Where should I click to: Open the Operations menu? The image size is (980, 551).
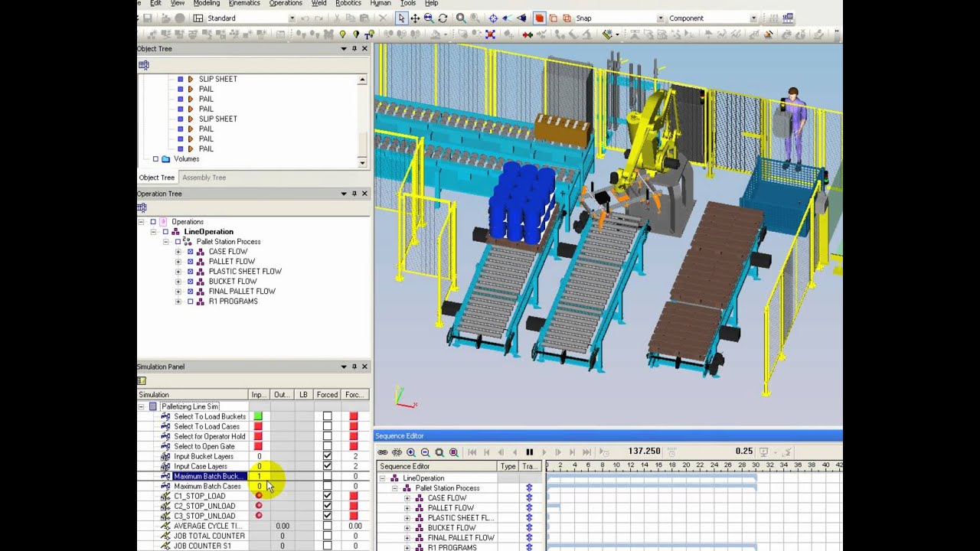[286, 3]
